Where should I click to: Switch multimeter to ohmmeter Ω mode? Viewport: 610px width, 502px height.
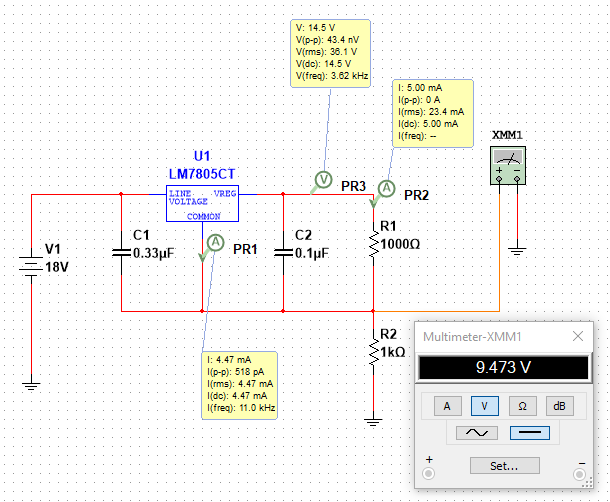coord(523,405)
